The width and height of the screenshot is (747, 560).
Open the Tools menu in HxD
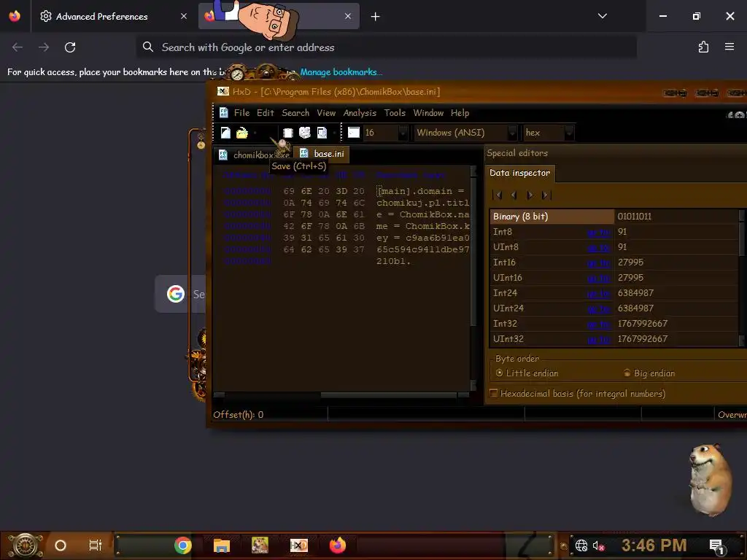[395, 113]
